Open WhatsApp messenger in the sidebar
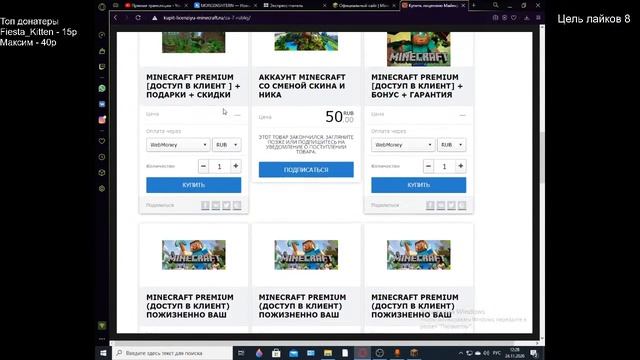640x360 pixels. click(x=102, y=88)
